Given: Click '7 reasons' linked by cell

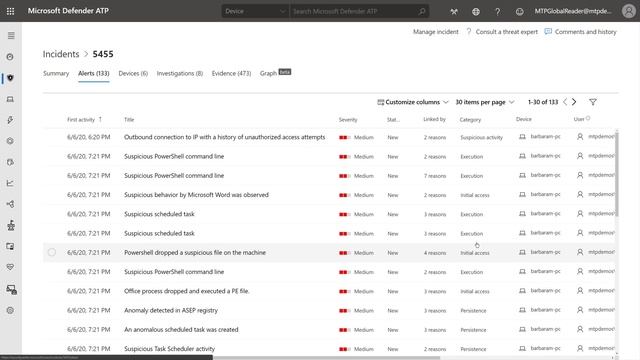Looking at the screenshot, I should click(x=435, y=176).
